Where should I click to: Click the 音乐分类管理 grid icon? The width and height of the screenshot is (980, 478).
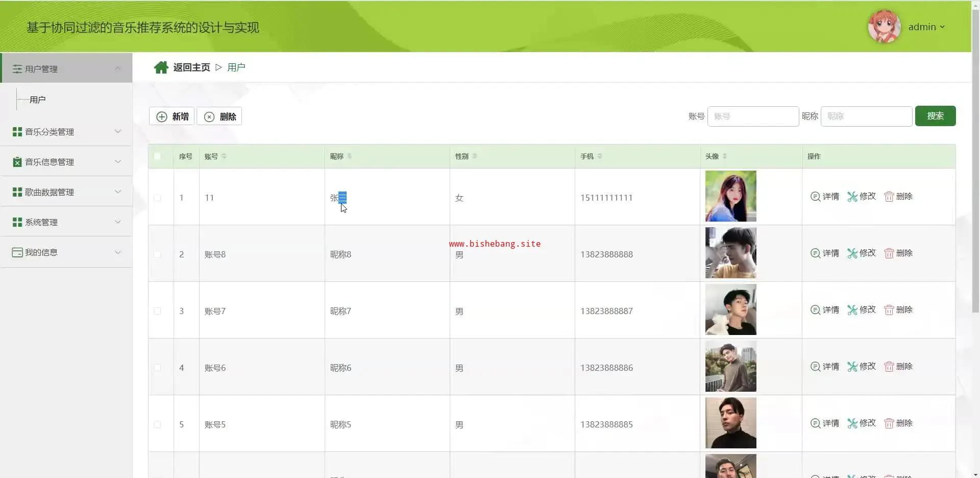pos(17,132)
